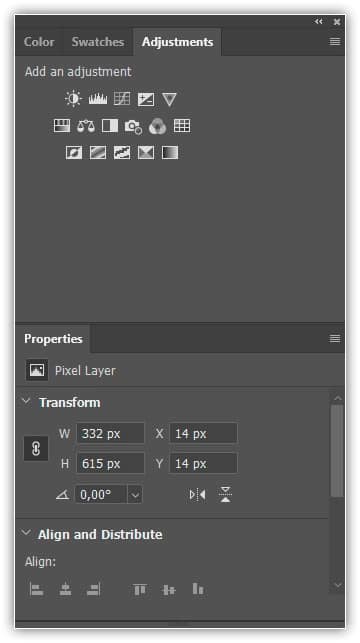Open the rotation angle dropdown
The image size is (360, 643).
click(134, 495)
